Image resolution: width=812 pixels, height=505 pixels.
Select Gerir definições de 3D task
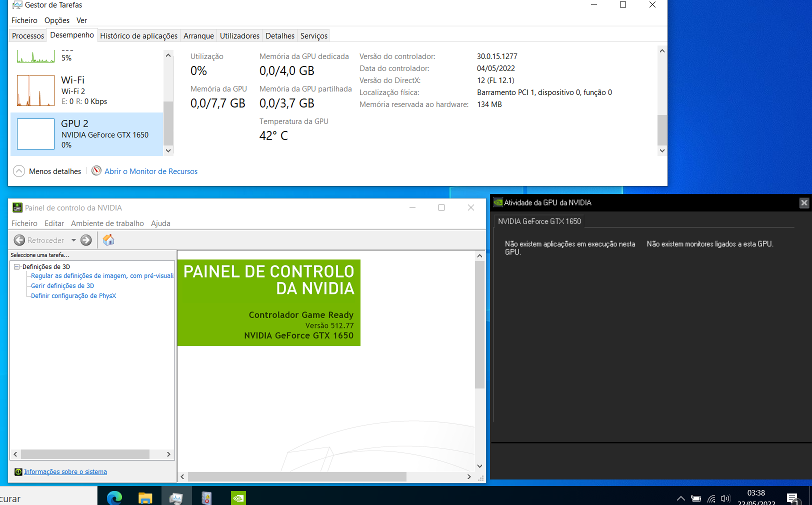pyautogui.click(x=62, y=285)
